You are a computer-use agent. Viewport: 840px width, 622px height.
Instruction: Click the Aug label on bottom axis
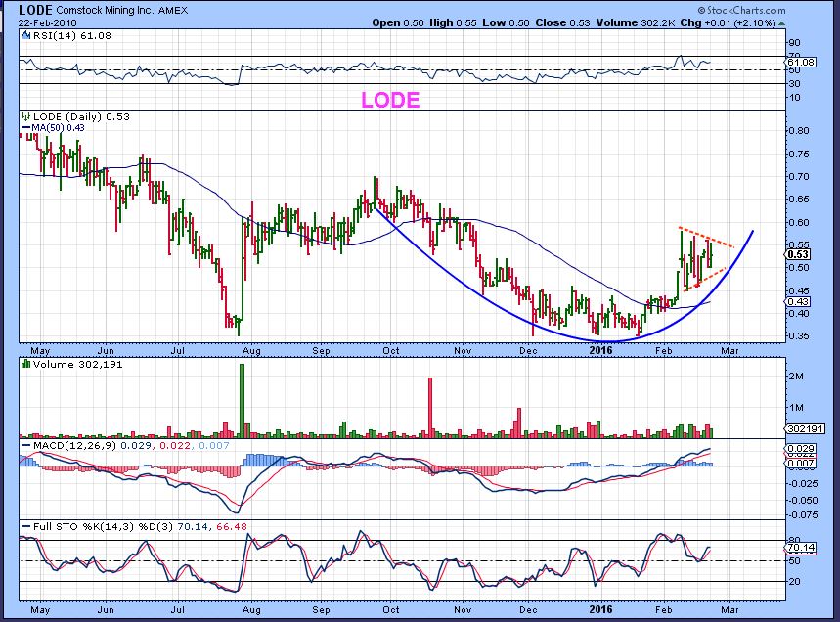coord(250,609)
